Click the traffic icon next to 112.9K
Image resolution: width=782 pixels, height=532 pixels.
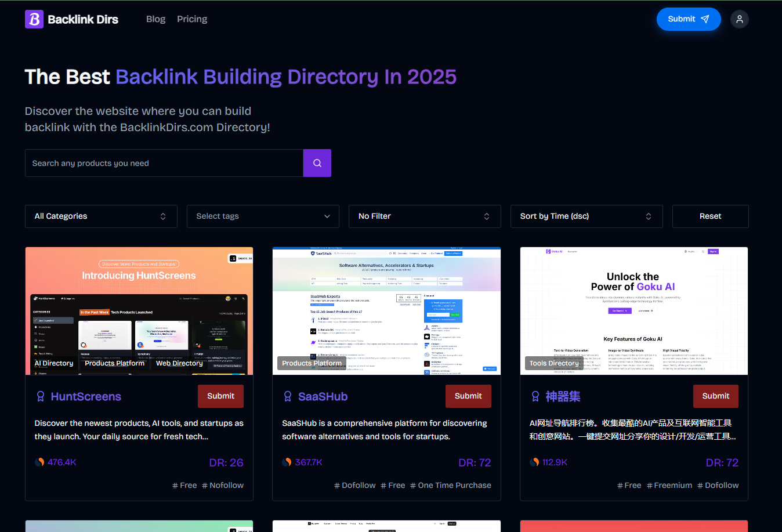tap(534, 462)
